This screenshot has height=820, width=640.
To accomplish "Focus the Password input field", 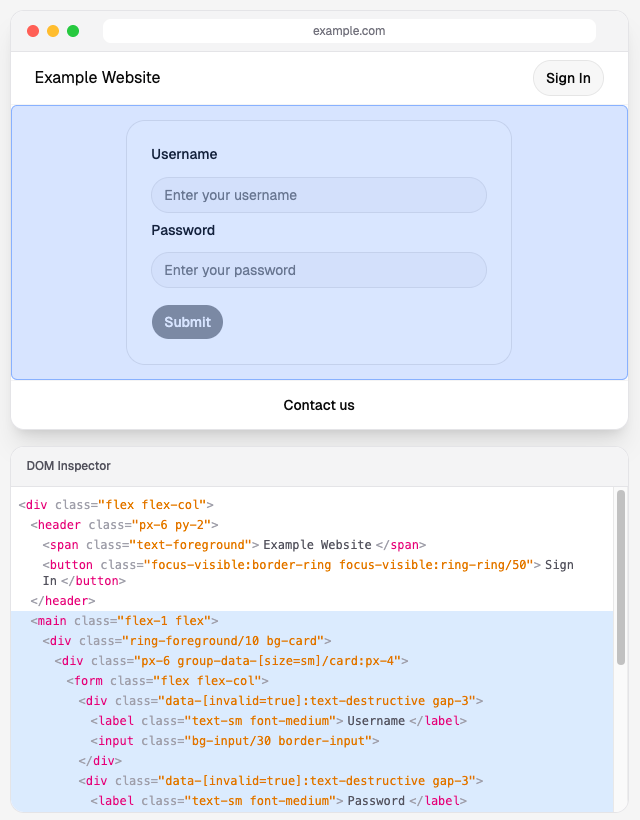I will pyautogui.click(x=318, y=270).
